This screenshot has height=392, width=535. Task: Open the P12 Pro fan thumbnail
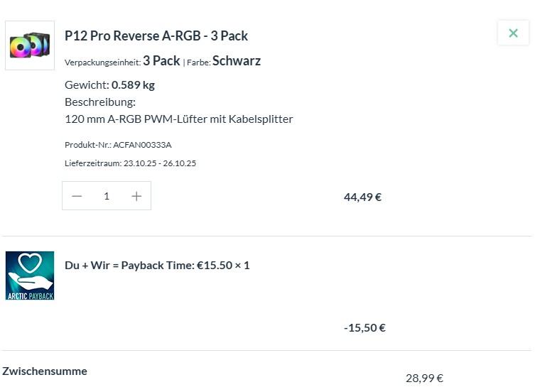[30, 45]
